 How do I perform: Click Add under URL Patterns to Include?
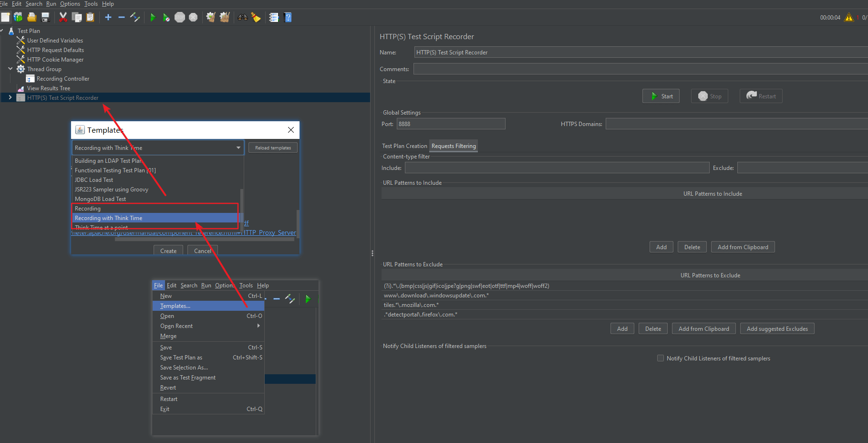pos(661,247)
